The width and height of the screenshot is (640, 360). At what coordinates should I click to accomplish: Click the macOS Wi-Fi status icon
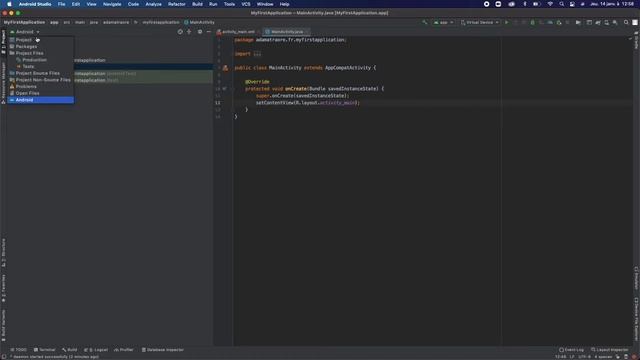click(x=550, y=4)
